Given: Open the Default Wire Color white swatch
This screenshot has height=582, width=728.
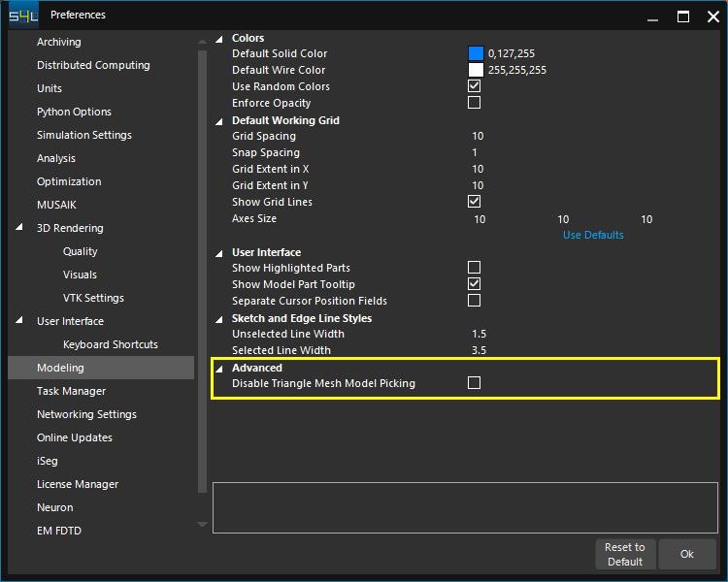Looking at the screenshot, I should 476,70.
